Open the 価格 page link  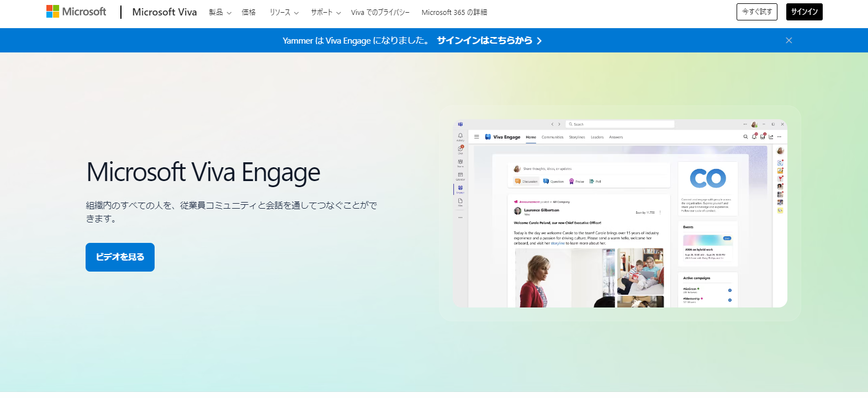(248, 12)
